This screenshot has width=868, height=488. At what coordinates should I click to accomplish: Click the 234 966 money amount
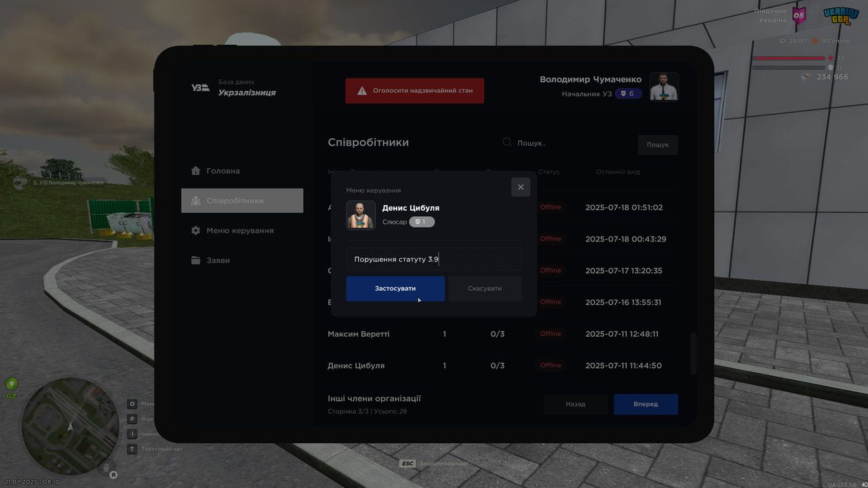[833, 77]
